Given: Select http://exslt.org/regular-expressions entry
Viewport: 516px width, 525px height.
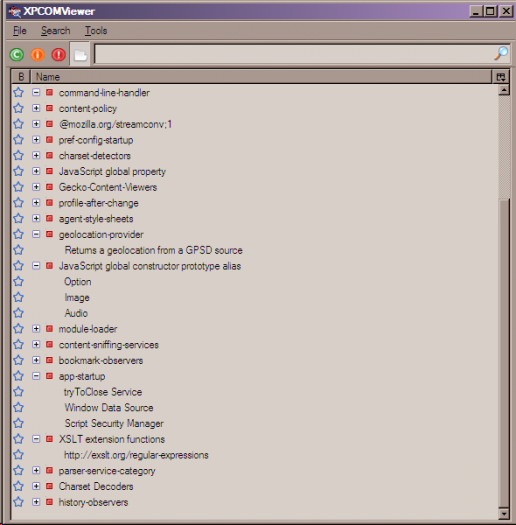Looking at the screenshot, I should tap(136, 455).
